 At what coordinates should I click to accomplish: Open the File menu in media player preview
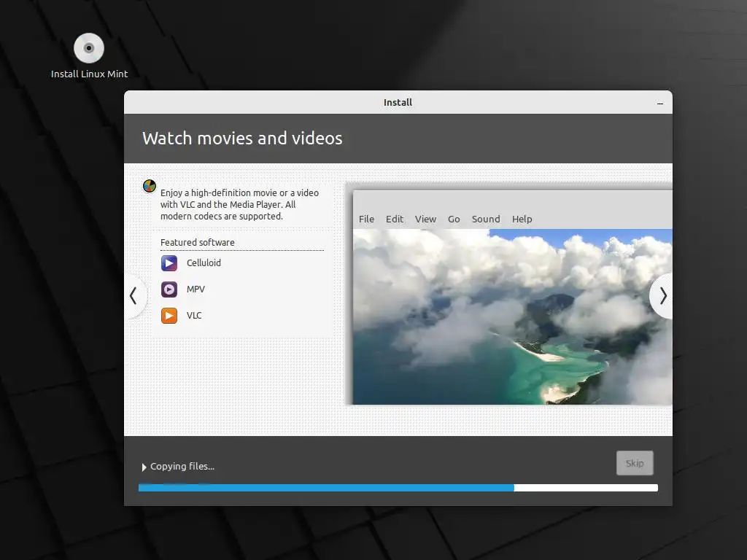[366, 219]
